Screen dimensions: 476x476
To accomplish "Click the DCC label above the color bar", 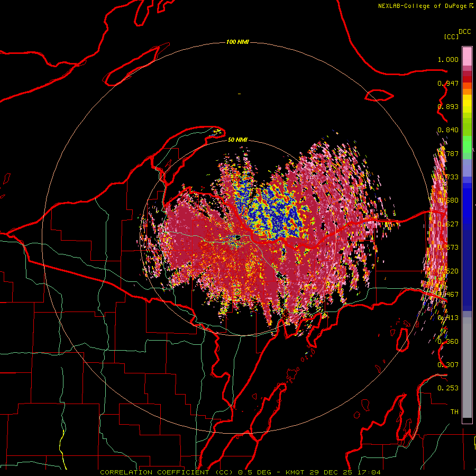I will (x=464, y=32).
